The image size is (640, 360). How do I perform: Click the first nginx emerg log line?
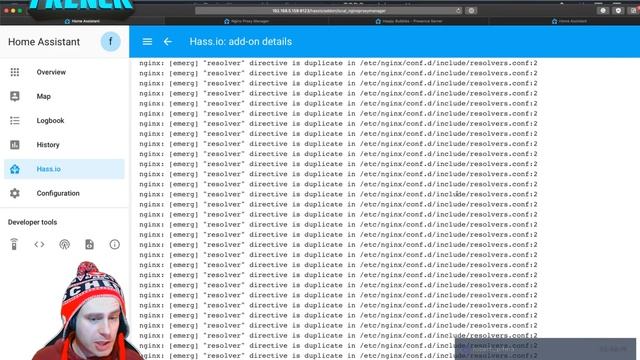click(x=338, y=63)
